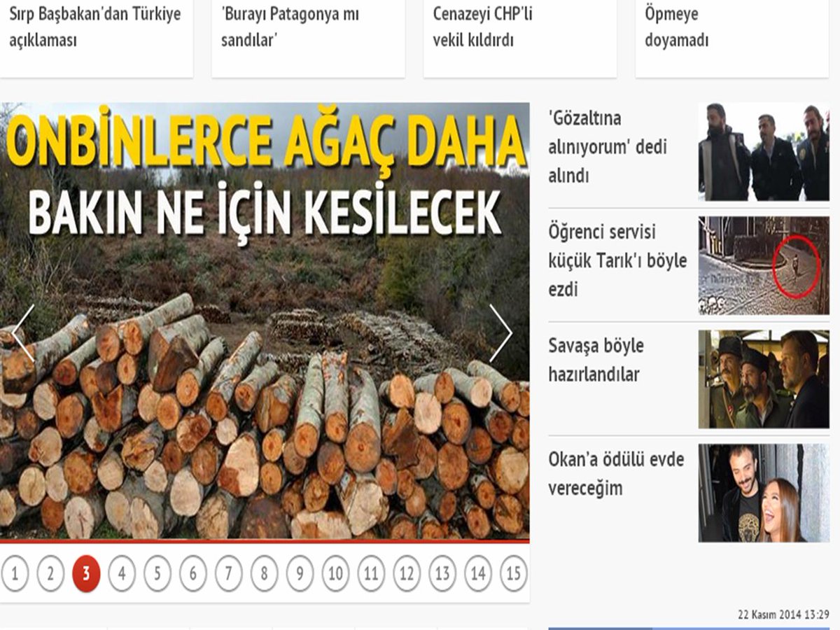Click thumbnail of the three detained men
This screenshot has width=840, height=630.
pyautogui.click(x=764, y=152)
